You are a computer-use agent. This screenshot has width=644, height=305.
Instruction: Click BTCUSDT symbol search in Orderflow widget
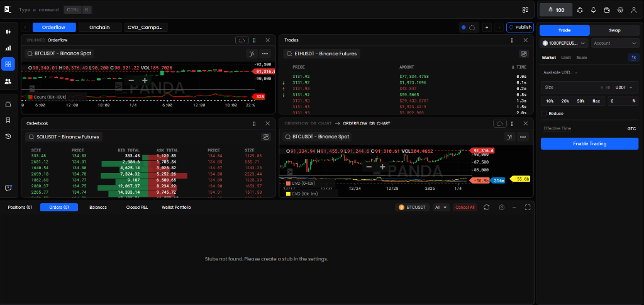pyautogui.click(x=59, y=53)
